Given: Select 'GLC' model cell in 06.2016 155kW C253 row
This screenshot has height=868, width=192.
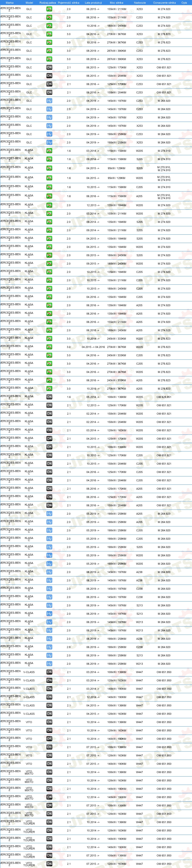Looking at the screenshot, I should [x=29, y=17].
